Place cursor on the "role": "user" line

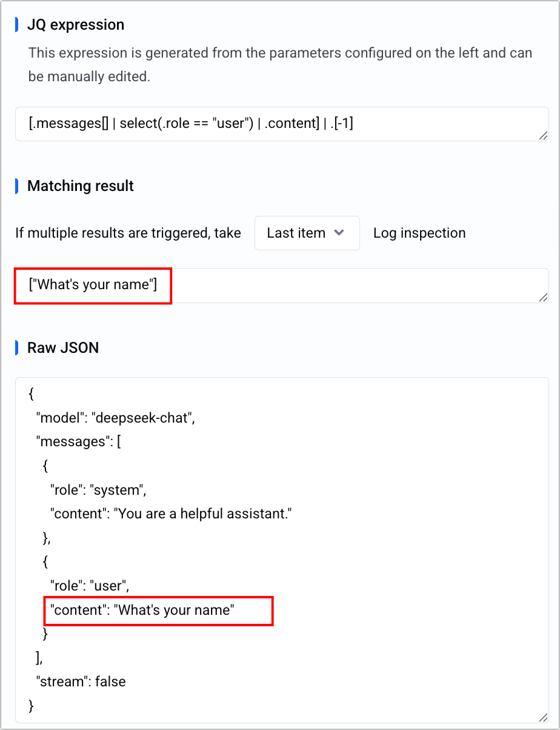[x=91, y=586]
